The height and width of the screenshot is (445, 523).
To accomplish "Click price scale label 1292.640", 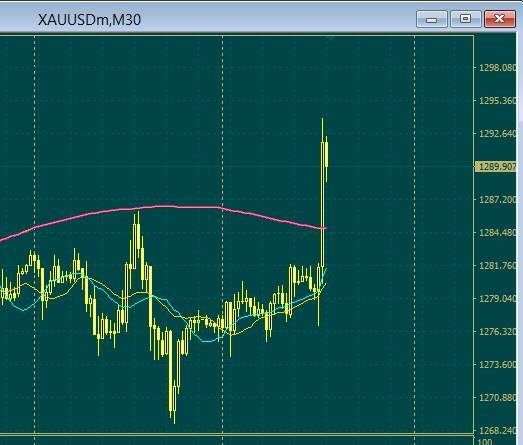I will click(497, 134).
